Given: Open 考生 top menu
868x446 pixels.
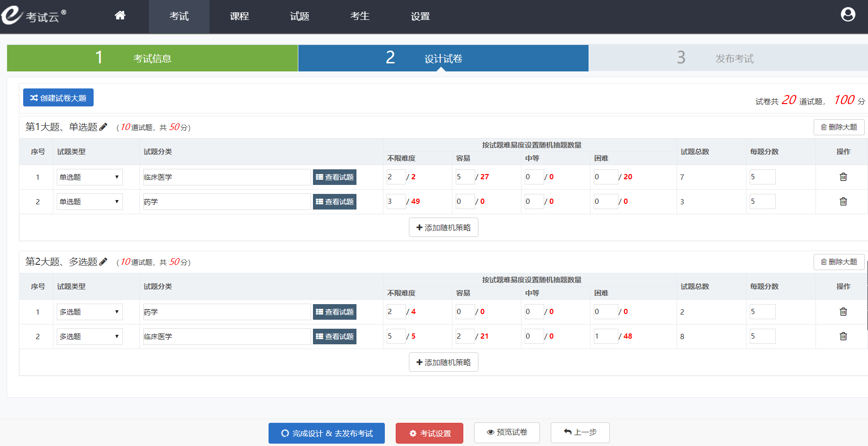Looking at the screenshot, I should tap(360, 17).
